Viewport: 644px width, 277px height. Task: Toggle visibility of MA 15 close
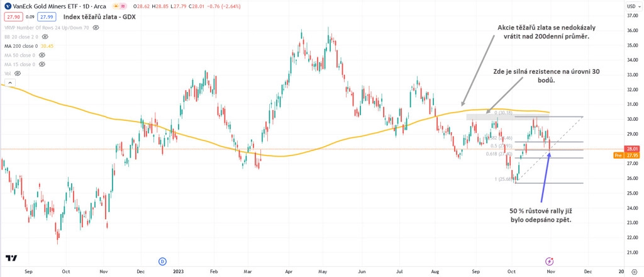pyautogui.click(x=42, y=64)
